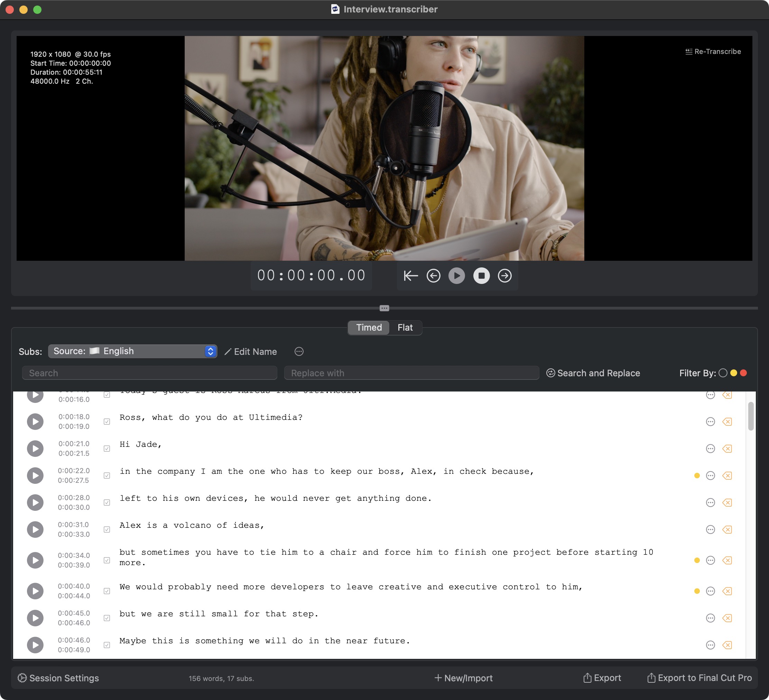769x700 pixels.
Task: Click the go-to-start playback icon
Action: pos(410,275)
